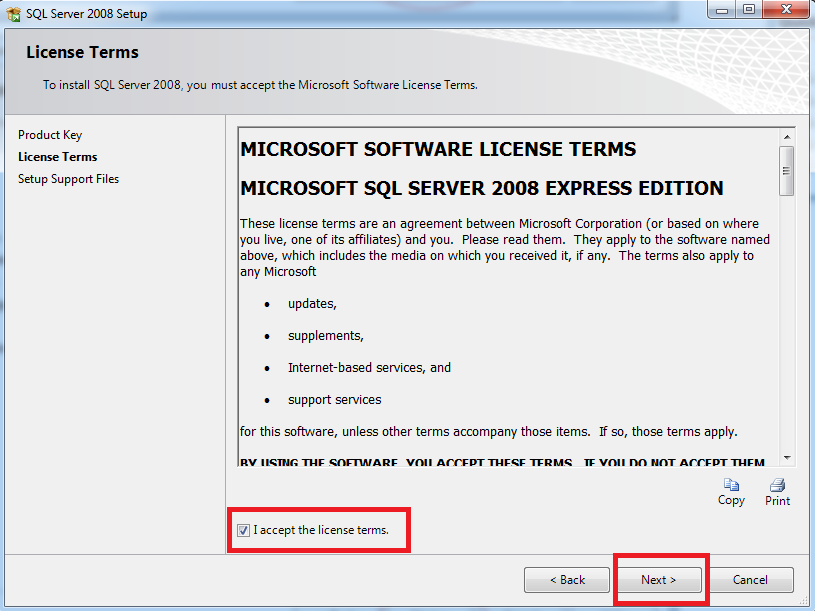Click the 'Next >' button to proceed
This screenshot has width=815, height=613.
[x=659, y=579]
